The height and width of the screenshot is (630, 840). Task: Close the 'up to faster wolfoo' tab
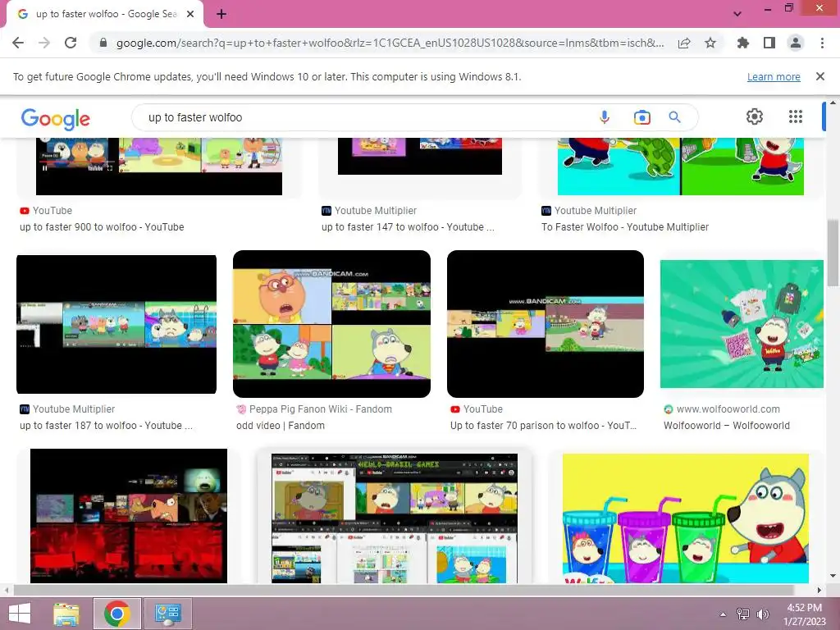click(x=190, y=14)
